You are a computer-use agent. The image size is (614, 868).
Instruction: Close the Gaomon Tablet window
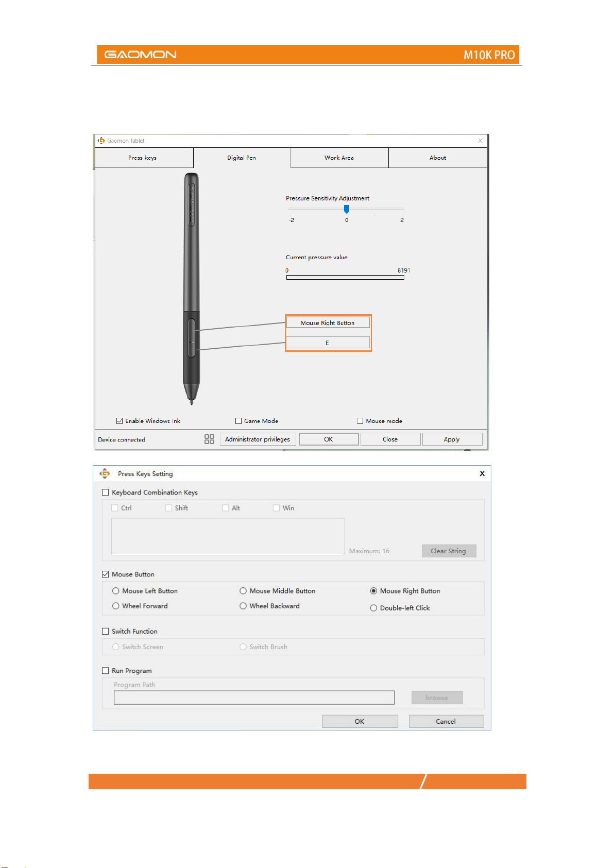(x=480, y=141)
